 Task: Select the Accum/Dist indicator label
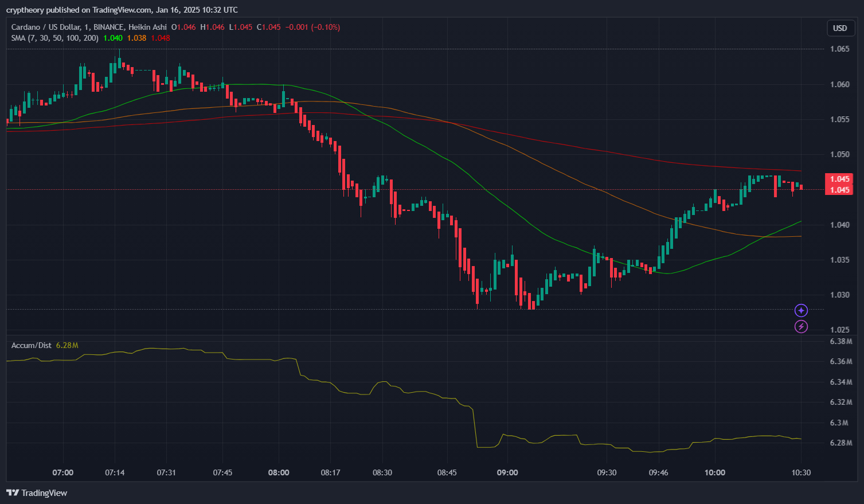point(32,345)
